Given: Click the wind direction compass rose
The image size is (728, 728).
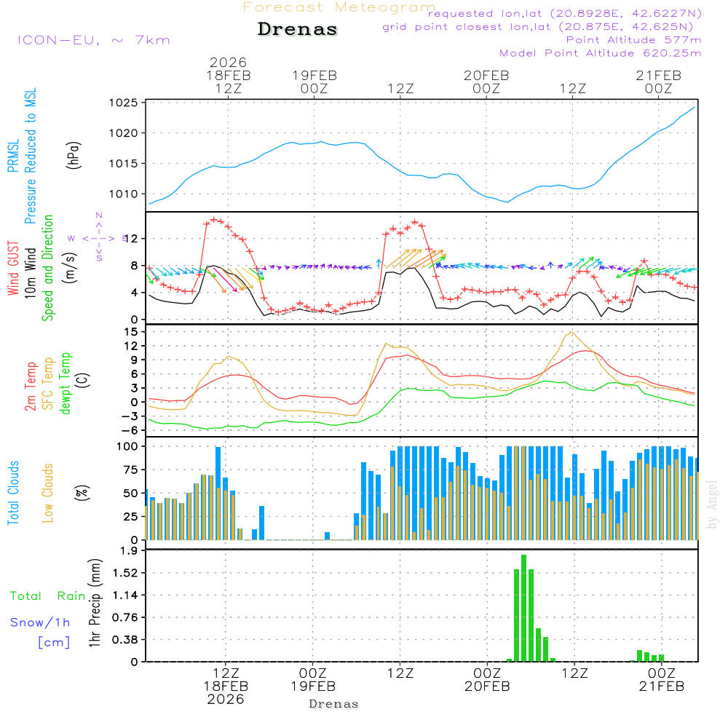Looking at the screenshot, I should (x=98, y=237).
